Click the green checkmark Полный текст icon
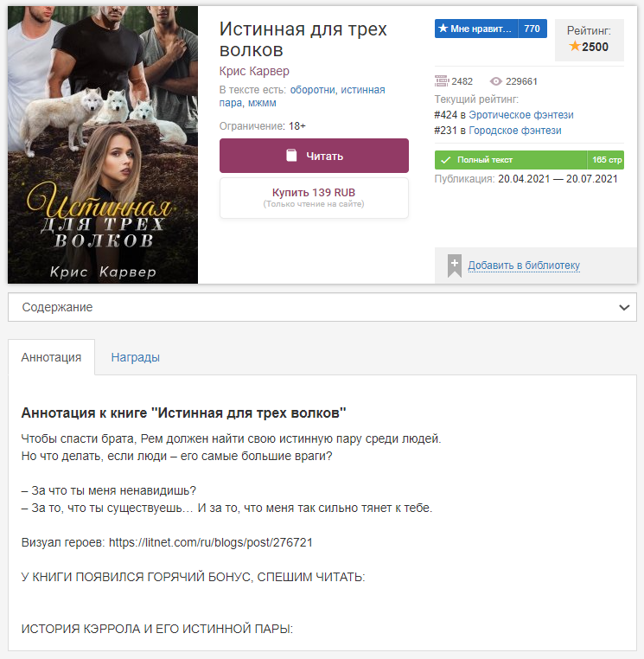This screenshot has width=644, height=659. [446, 160]
